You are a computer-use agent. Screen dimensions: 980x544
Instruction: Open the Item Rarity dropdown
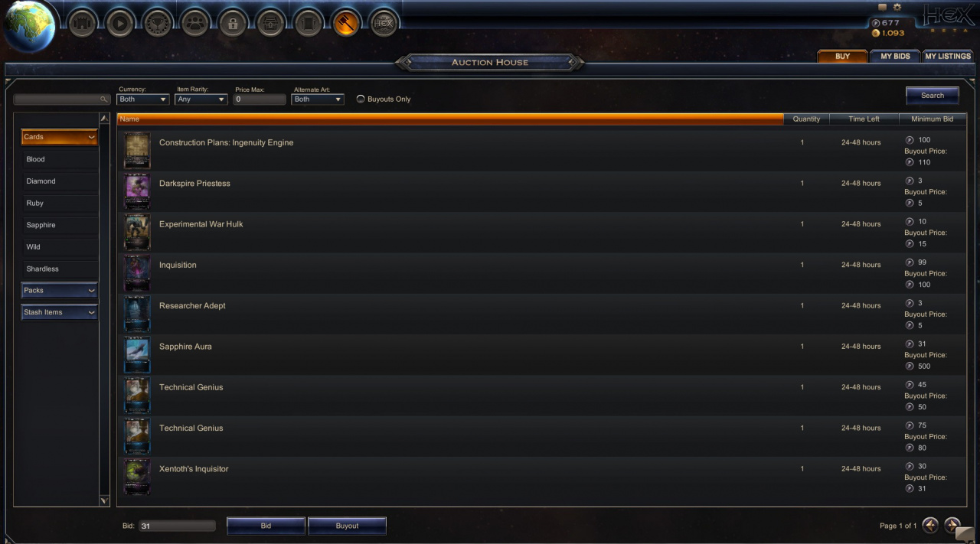click(201, 99)
